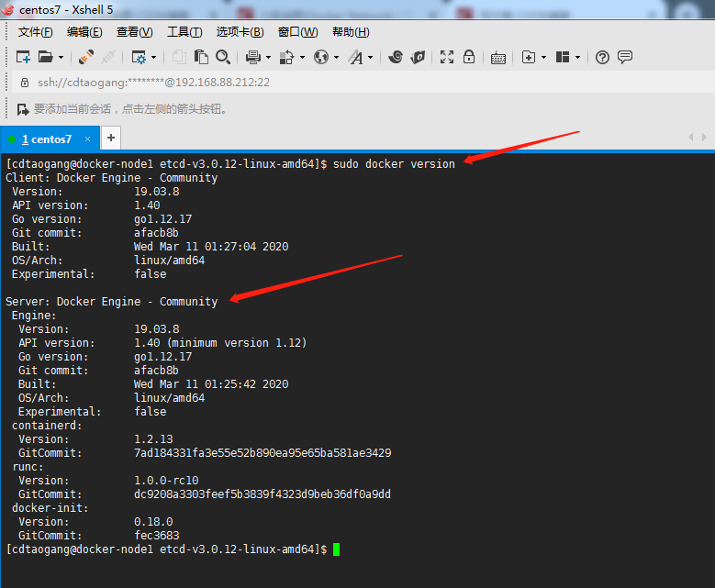Viewport: 715px width, 588px height.
Task: Click the greyed Copy icon
Action: point(179,57)
